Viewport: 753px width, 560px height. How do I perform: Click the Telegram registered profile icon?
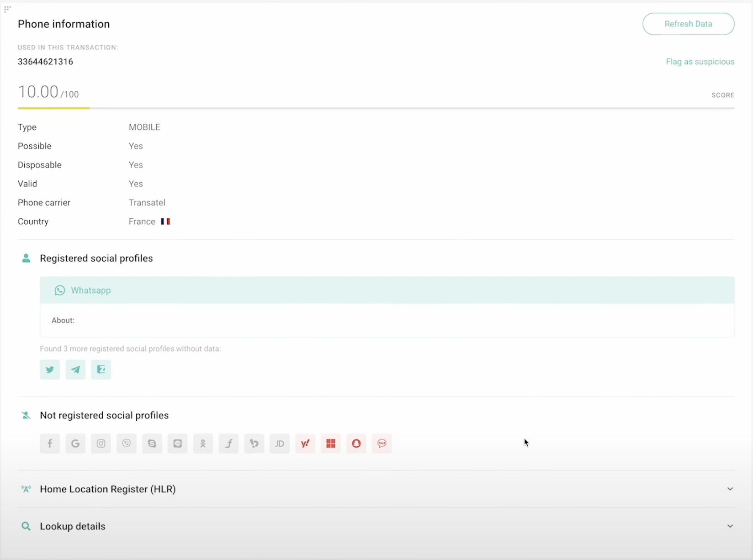pos(75,370)
